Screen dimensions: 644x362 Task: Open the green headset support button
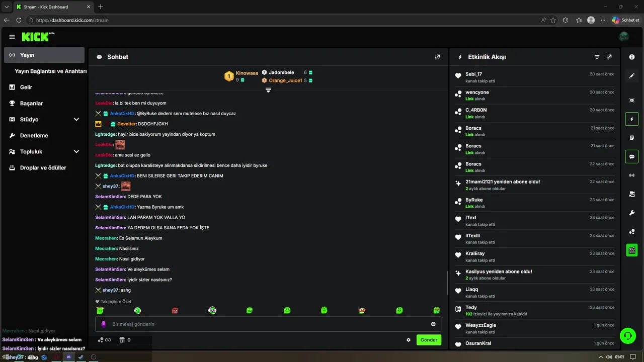point(628,336)
